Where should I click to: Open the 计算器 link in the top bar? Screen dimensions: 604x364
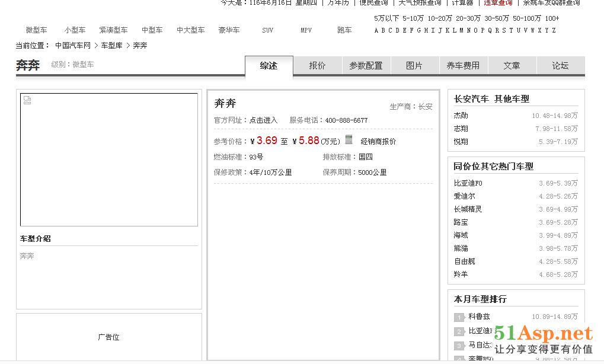pos(462,3)
